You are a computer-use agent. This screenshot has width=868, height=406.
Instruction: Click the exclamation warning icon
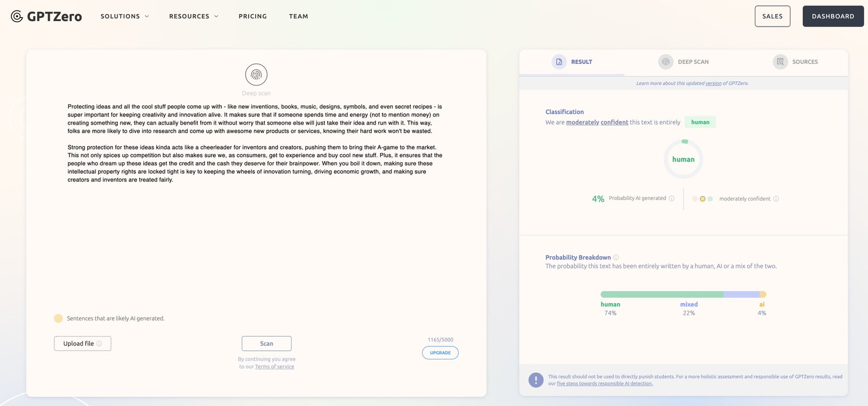(x=535, y=380)
